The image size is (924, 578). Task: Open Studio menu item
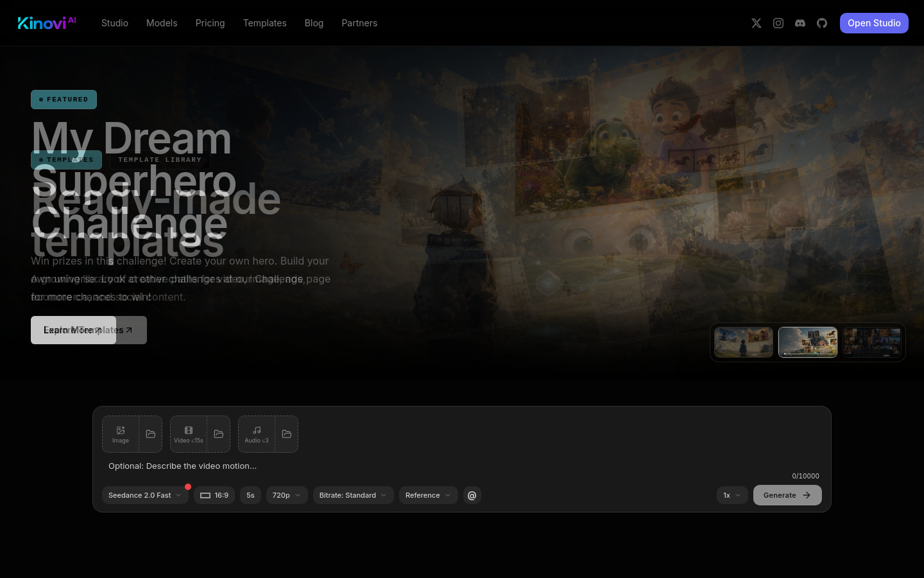point(115,23)
